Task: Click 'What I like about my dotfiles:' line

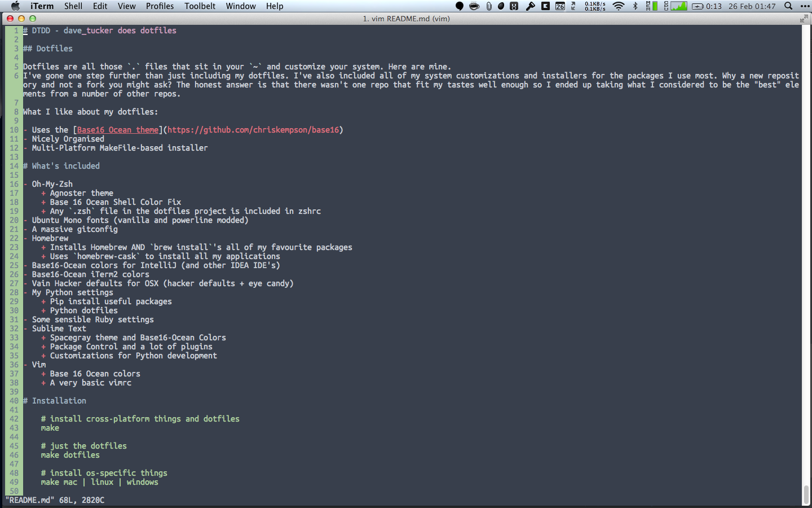Action: click(90, 112)
